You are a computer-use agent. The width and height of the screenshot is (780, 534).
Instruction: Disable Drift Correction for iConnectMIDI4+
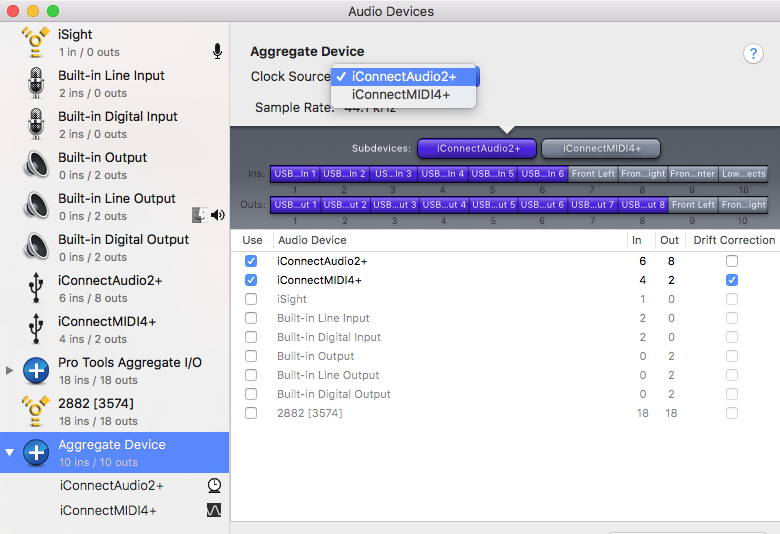coord(731,280)
